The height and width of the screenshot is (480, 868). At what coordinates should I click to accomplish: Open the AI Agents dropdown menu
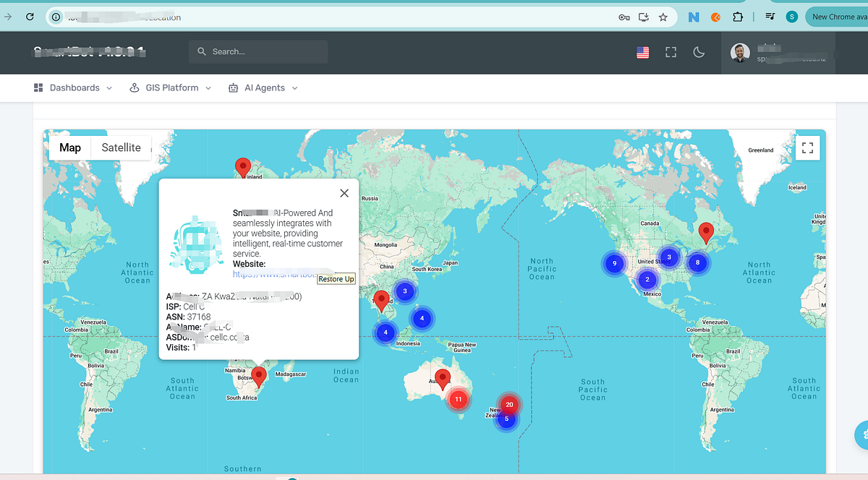pos(294,87)
